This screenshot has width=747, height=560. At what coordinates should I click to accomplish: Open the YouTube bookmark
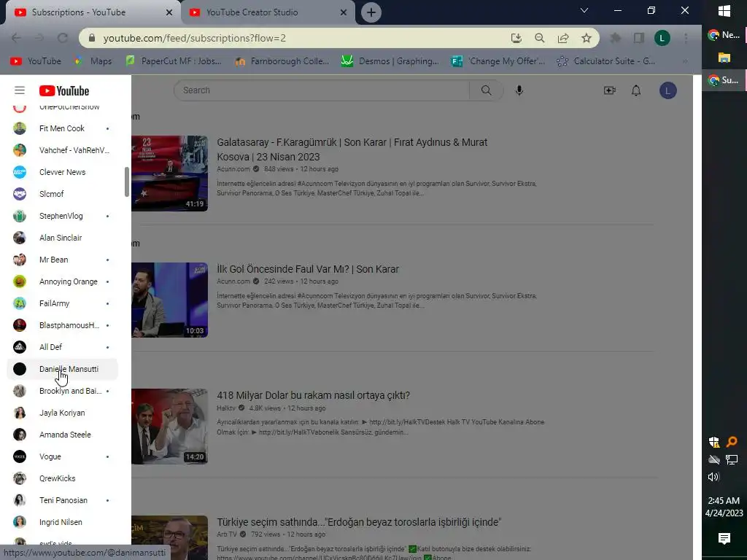[x=36, y=61]
